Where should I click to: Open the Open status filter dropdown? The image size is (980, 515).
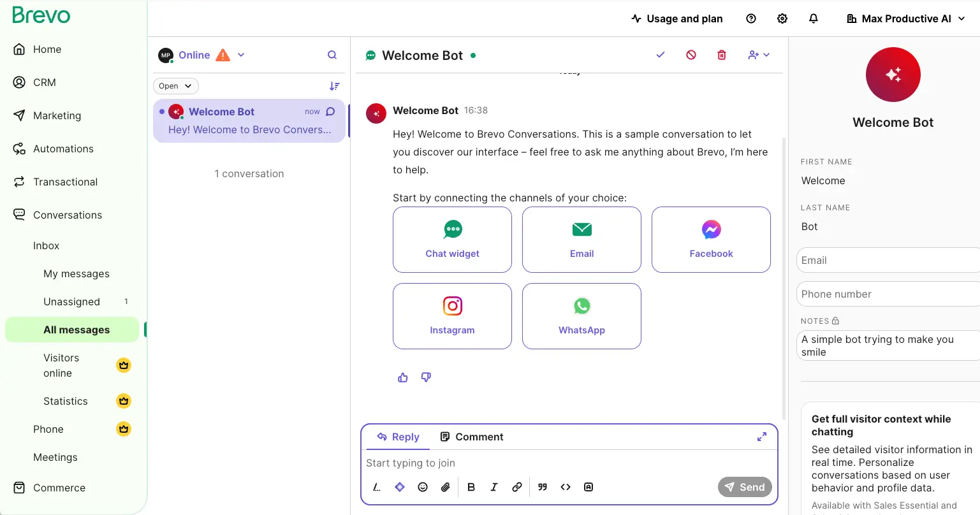(175, 85)
